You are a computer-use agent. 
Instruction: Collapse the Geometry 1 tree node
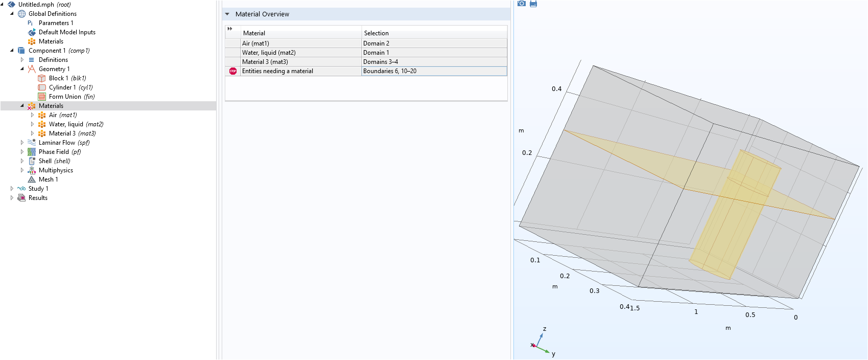(22, 69)
